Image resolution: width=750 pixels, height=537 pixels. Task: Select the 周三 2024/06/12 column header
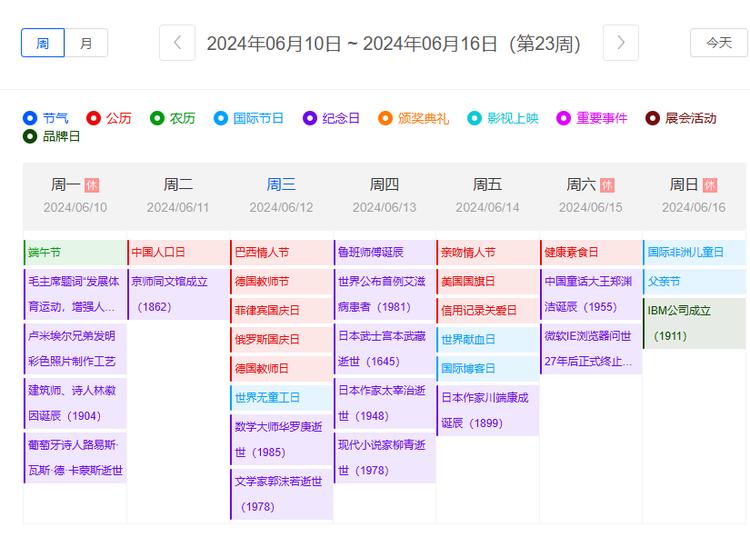pyautogui.click(x=281, y=195)
